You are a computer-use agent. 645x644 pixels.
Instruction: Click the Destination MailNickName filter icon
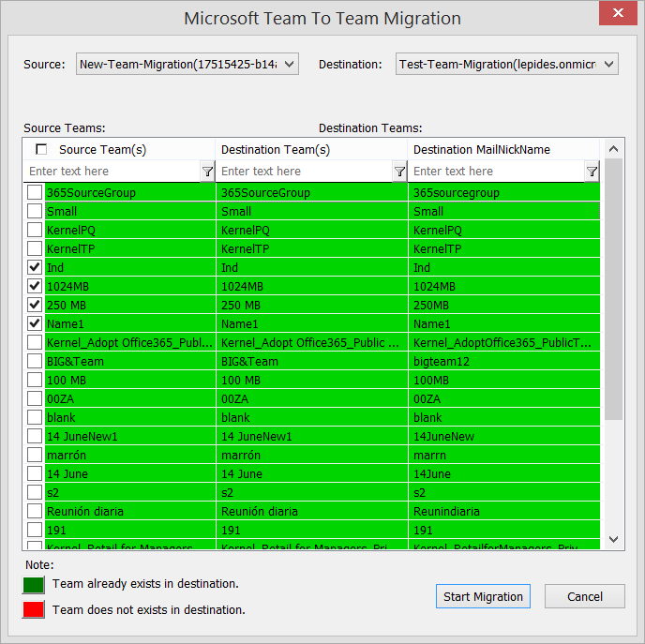coord(592,172)
